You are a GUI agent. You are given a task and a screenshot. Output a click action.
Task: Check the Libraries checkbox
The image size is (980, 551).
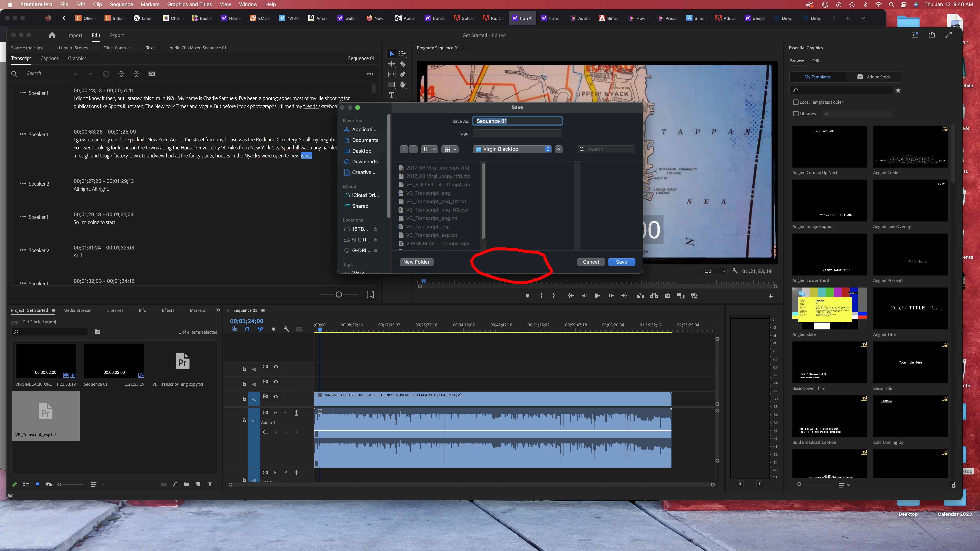click(x=795, y=114)
